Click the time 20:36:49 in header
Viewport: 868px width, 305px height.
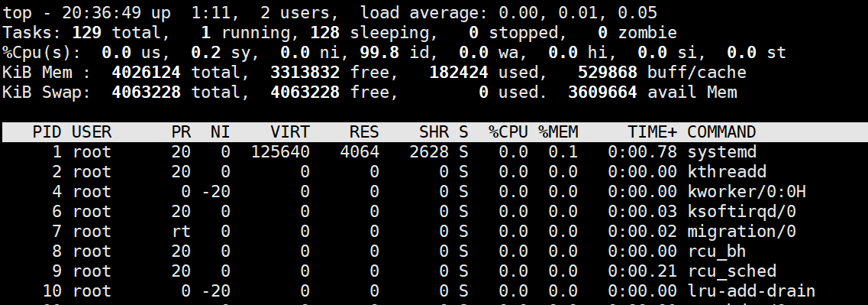102,13
